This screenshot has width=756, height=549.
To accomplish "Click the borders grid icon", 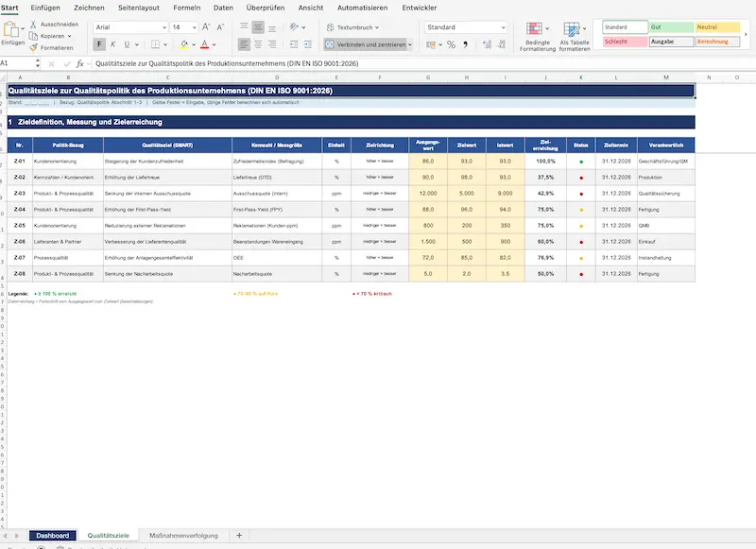I will point(155,44).
